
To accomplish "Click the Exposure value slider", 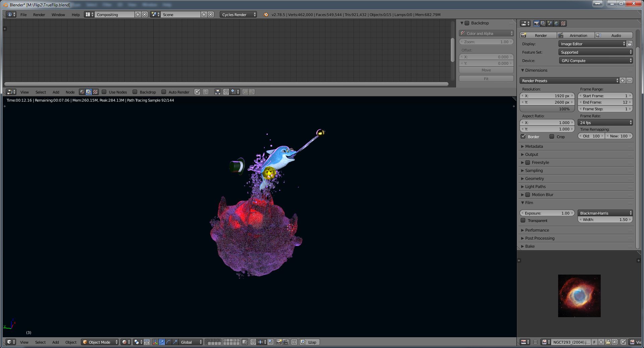I will 547,213.
